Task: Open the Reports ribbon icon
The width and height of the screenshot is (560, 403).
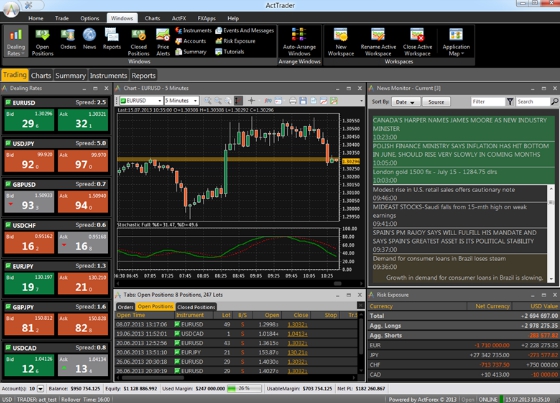Action: point(112,39)
